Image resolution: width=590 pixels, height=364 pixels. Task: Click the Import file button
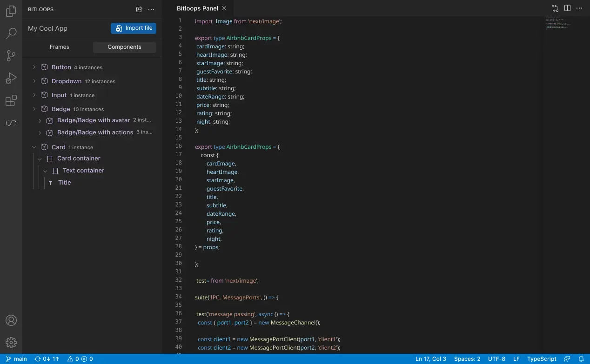[134, 28]
